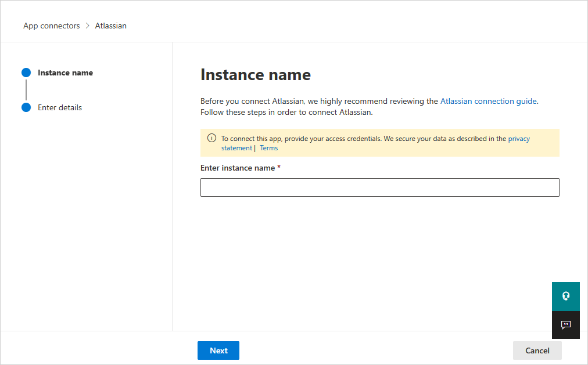Click the privacy statement link in banner
Viewport: 588px width, 365px height.
pyautogui.click(x=519, y=138)
